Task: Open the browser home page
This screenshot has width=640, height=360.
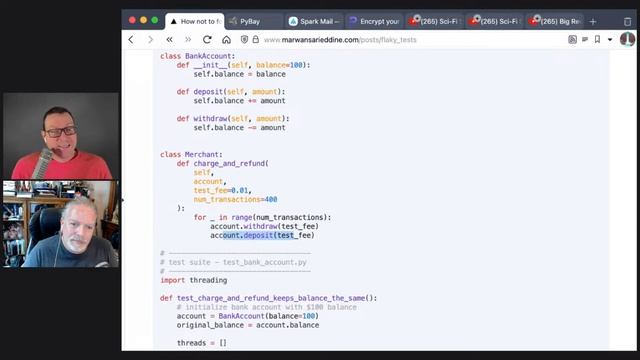Action: (226, 40)
